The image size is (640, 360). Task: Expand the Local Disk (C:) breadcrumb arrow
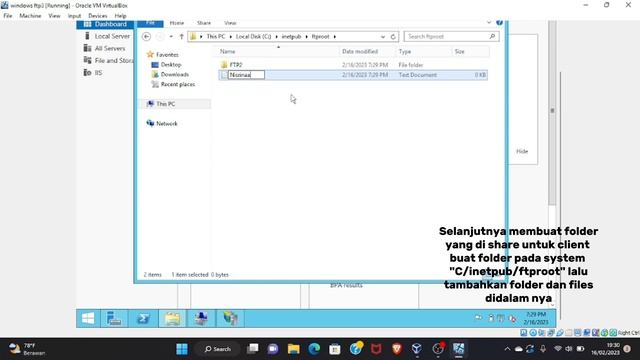point(276,37)
